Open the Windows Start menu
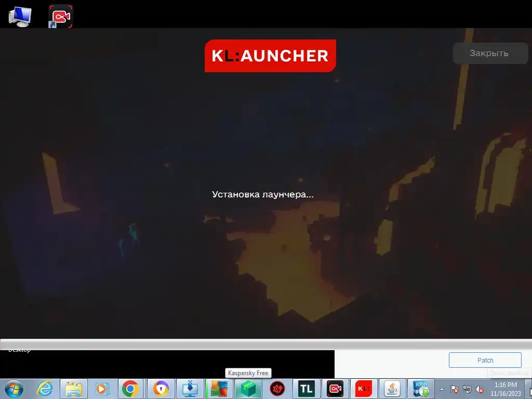This screenshot has width=532, height=399. [14, 389]
